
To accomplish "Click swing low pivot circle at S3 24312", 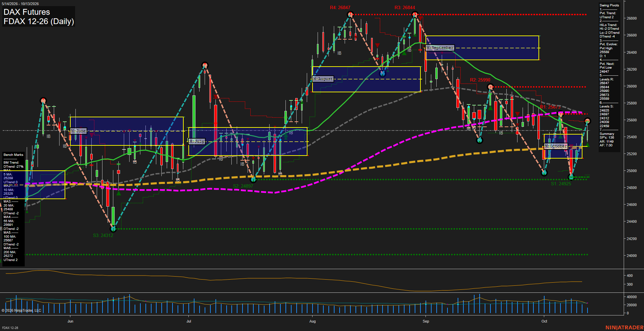I will (x=113, y=229).
